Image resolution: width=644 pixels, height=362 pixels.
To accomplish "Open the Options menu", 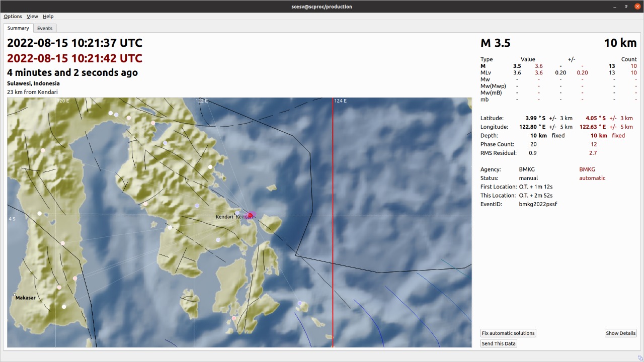I will 13,17.
